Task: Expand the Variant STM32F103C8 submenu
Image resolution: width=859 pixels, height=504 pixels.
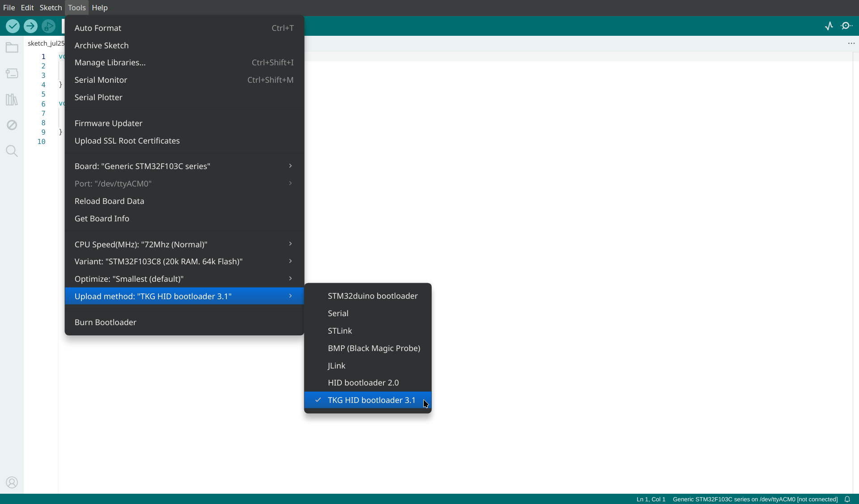Action: (x=184, y=262)
